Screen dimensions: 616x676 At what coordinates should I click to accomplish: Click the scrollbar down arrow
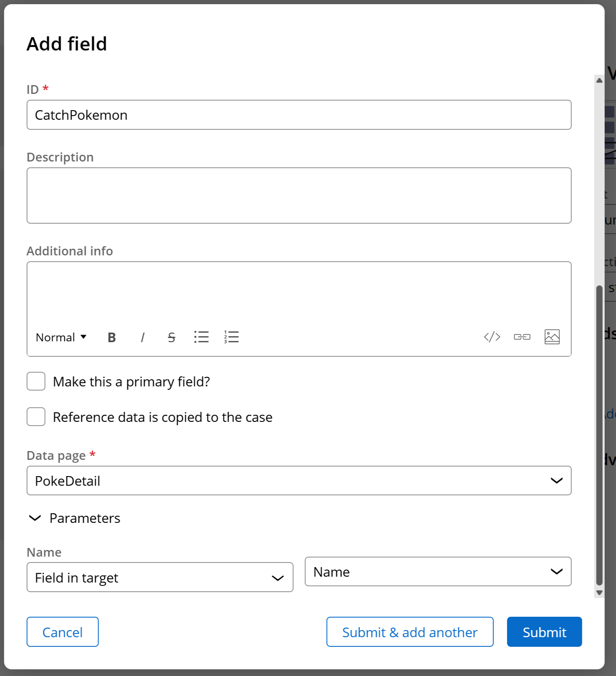click(599, 593)
